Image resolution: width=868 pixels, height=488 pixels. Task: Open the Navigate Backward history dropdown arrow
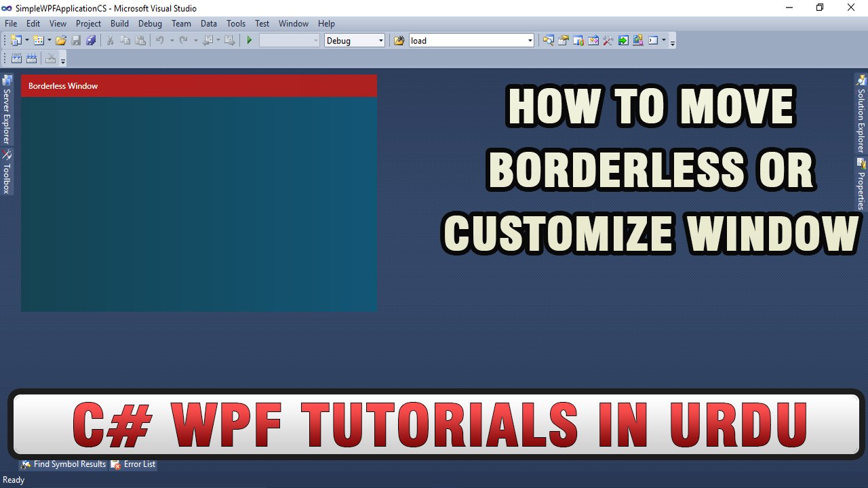pyautogui.click(x=218, y=41)
